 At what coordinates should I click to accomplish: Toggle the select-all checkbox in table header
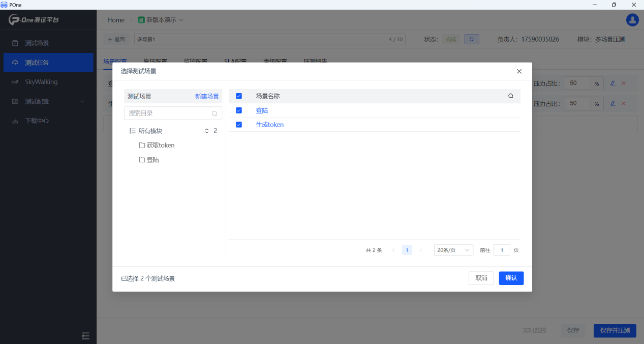[239, 96]
